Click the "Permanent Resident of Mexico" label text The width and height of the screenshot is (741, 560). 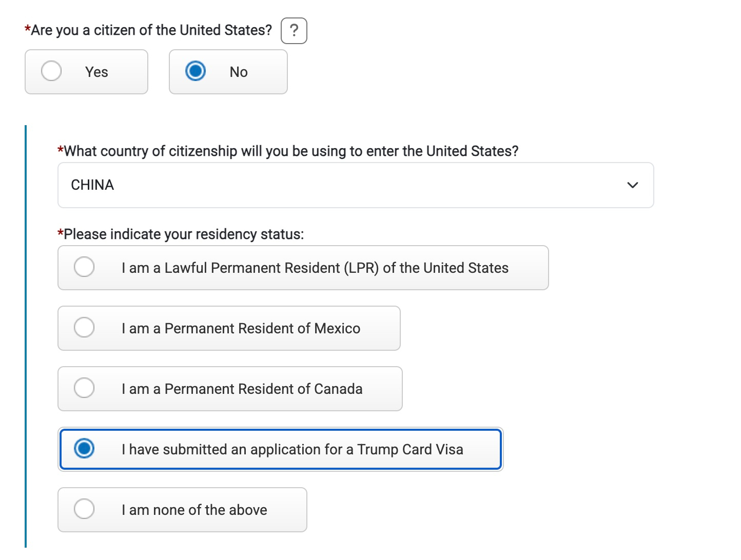point(241,329)
